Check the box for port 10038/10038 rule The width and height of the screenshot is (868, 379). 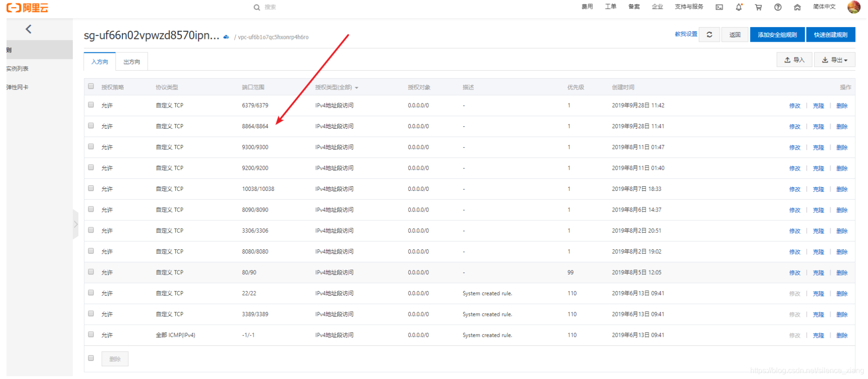coord(91,188)
